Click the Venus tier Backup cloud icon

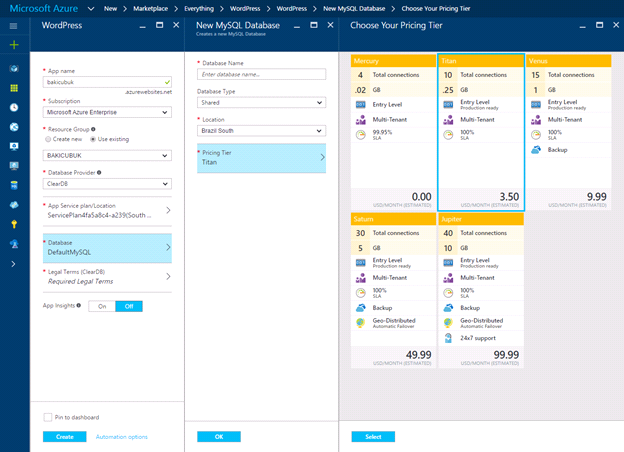click(536, 150)
